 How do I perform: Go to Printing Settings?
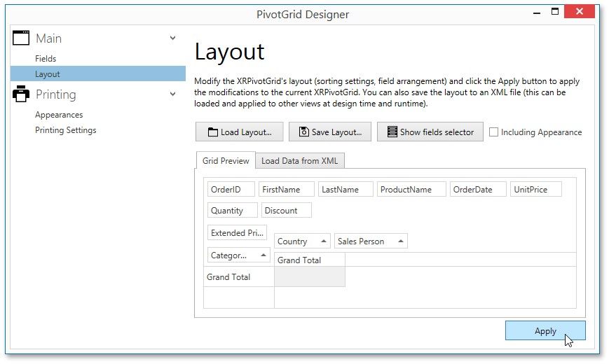66,130
